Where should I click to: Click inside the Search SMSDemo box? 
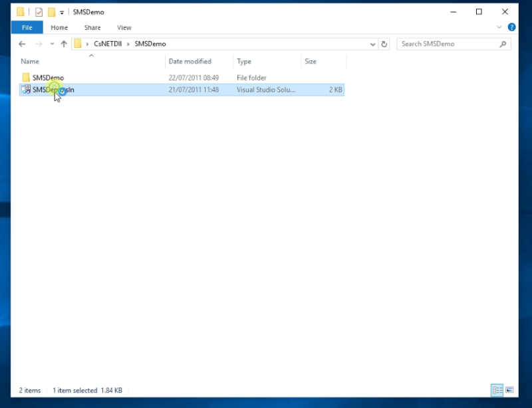point(447,44)
